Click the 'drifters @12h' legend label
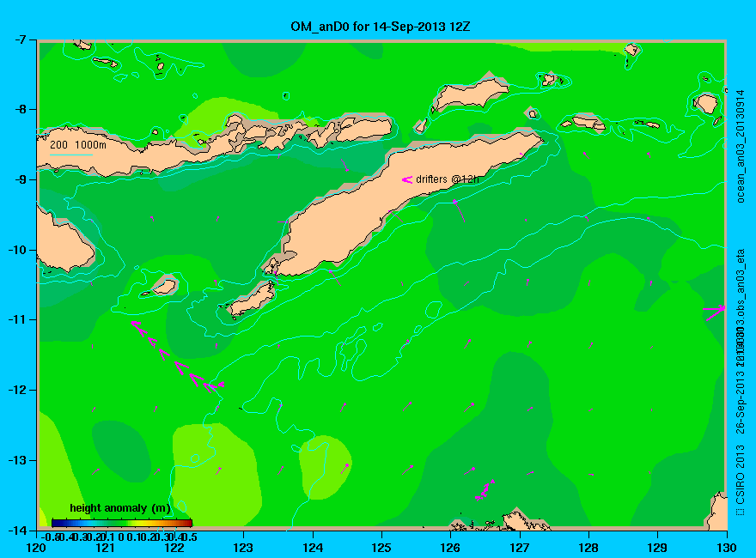Image resolution: width=756 pixels, height=558 pixels. point(448,179)
